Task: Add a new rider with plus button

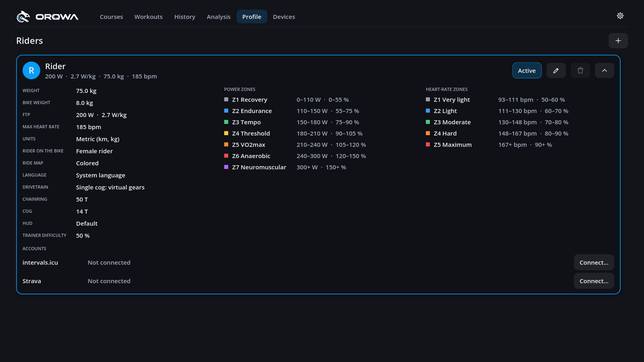Action: (618, 41)
